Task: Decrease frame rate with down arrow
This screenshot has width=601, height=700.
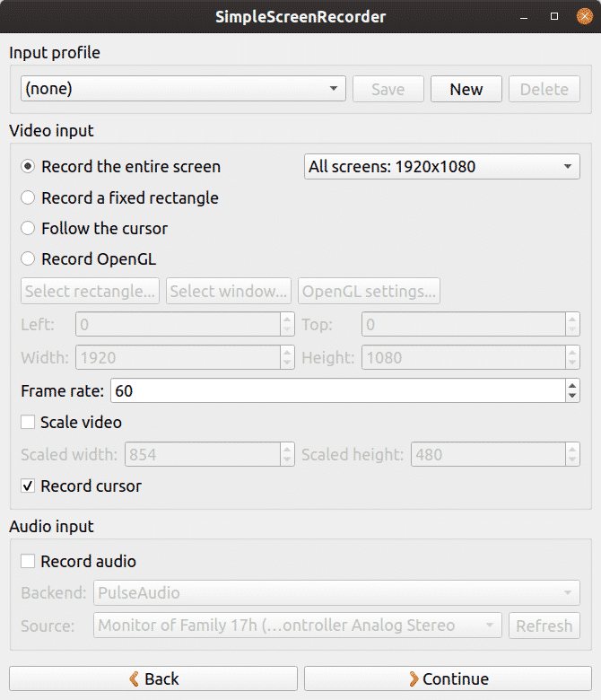Action: click(573, 396)
